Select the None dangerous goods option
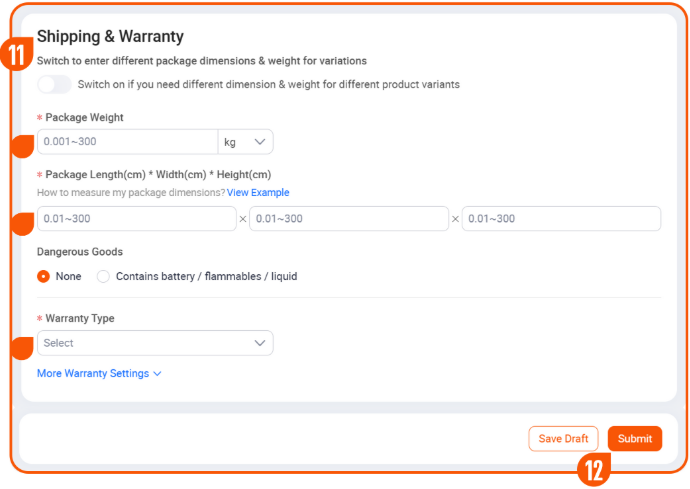 click(x=44, y=276)
